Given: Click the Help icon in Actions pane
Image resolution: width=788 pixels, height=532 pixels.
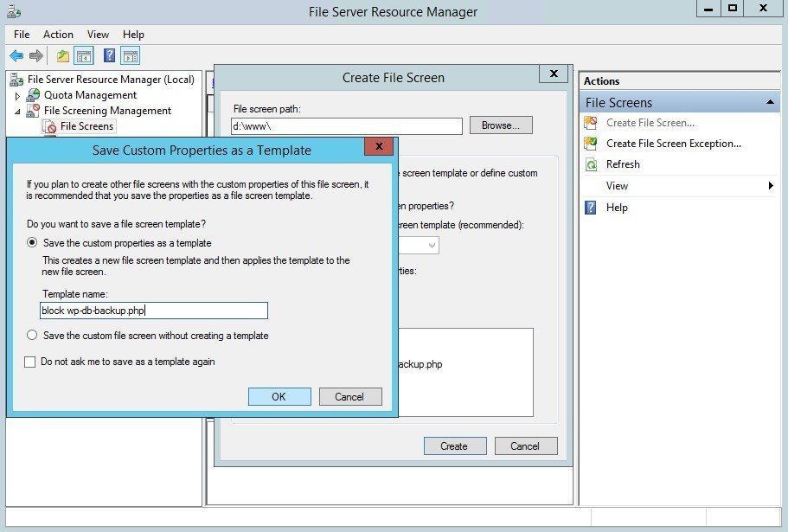Looking at the screenshot, I should 591,208.
